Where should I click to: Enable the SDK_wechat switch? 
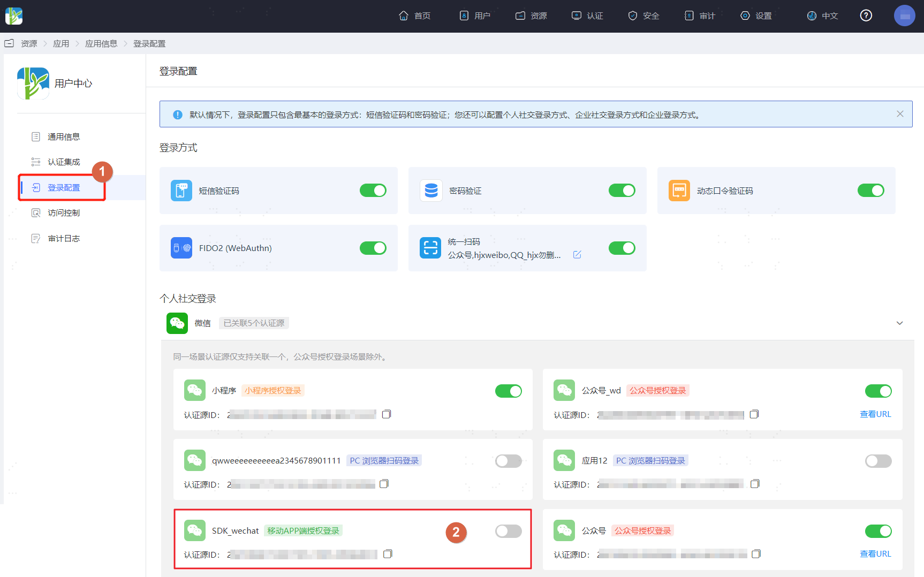pyautogui.click(x=509, y=531)
